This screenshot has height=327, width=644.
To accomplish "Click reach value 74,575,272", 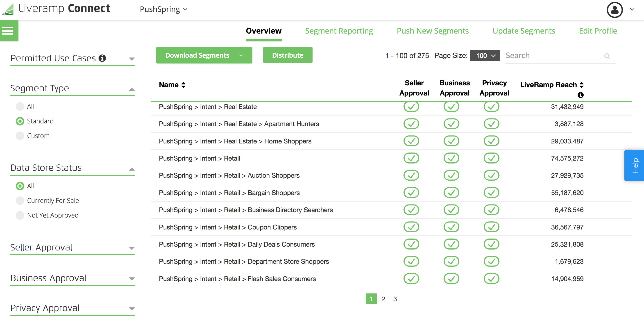I will point(567,158).
